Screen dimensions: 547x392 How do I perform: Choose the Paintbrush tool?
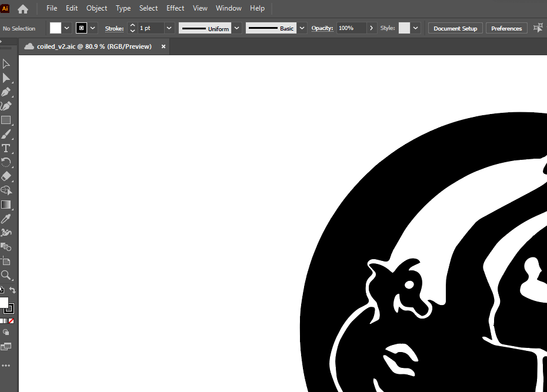6,135
